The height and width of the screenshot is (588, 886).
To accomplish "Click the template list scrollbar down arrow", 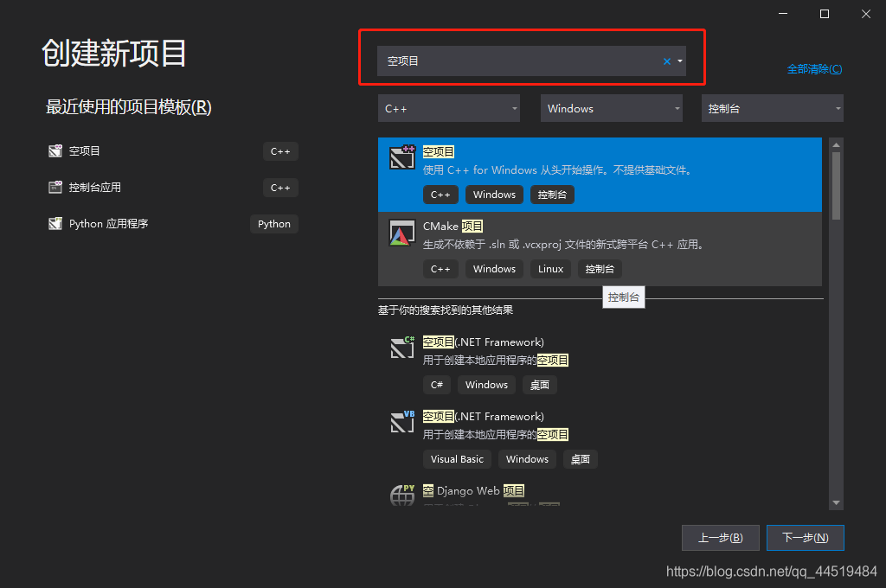I will coord(837,502).
